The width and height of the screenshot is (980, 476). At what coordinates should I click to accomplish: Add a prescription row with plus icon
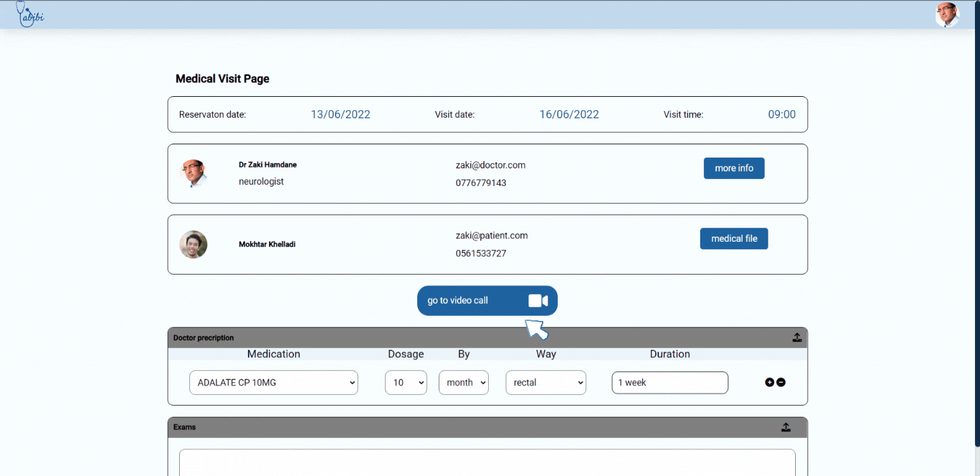click(x=770, y=382)
